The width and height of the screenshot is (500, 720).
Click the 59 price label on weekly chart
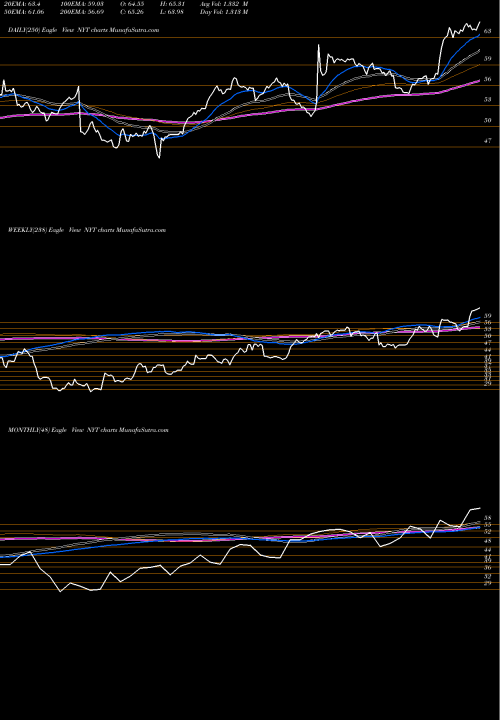click(x=488, y=316)
